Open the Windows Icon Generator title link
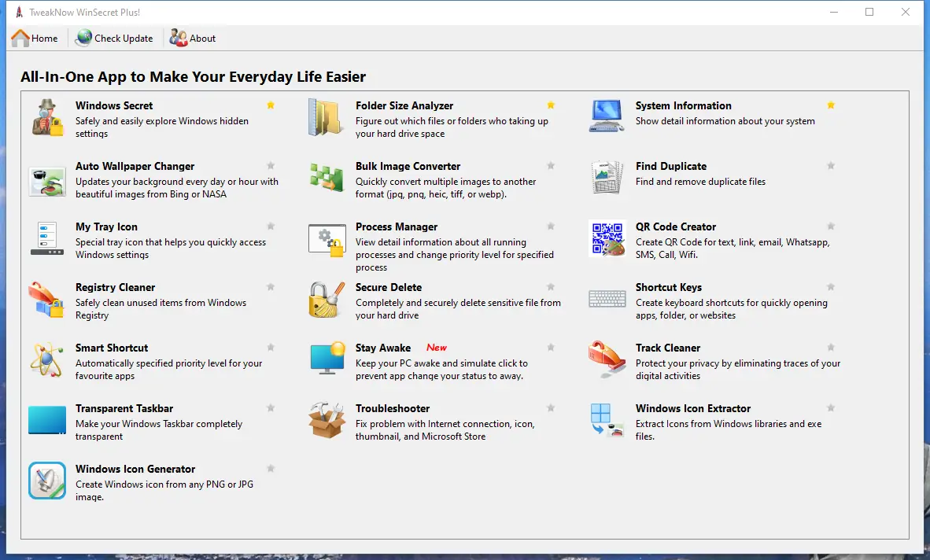 135,469
